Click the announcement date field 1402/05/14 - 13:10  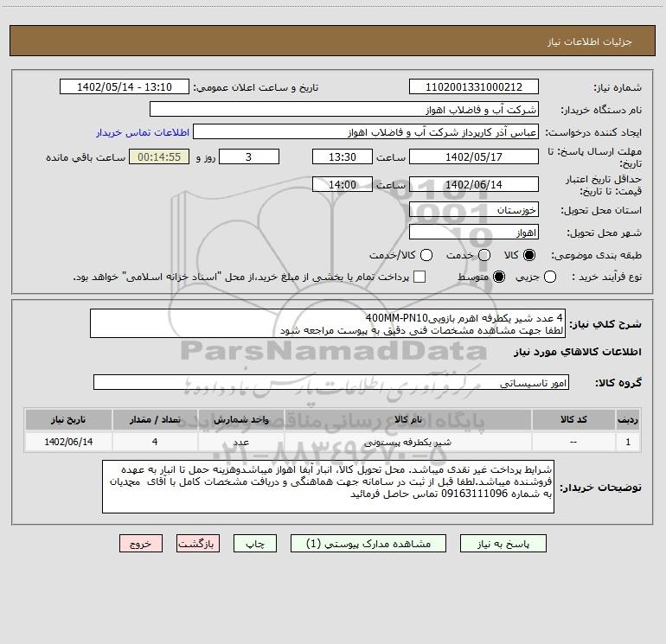coord(125,87)
